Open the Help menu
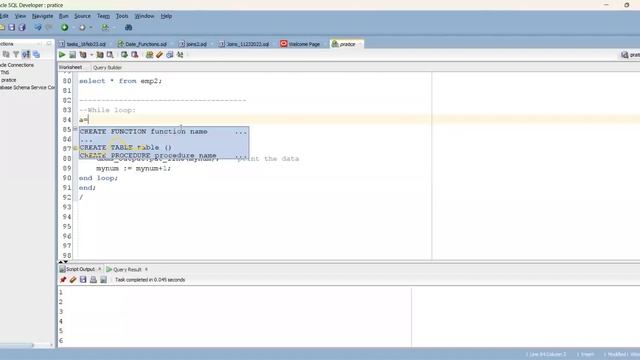Screen dimensions: 640x360 (x=166, y=16)
